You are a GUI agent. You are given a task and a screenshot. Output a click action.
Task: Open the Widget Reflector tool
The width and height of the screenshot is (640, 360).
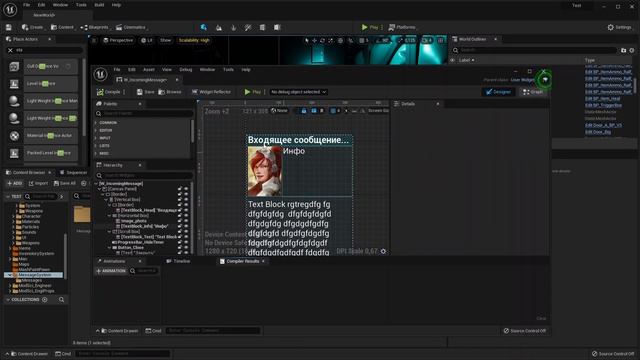[x=211, y=92]
